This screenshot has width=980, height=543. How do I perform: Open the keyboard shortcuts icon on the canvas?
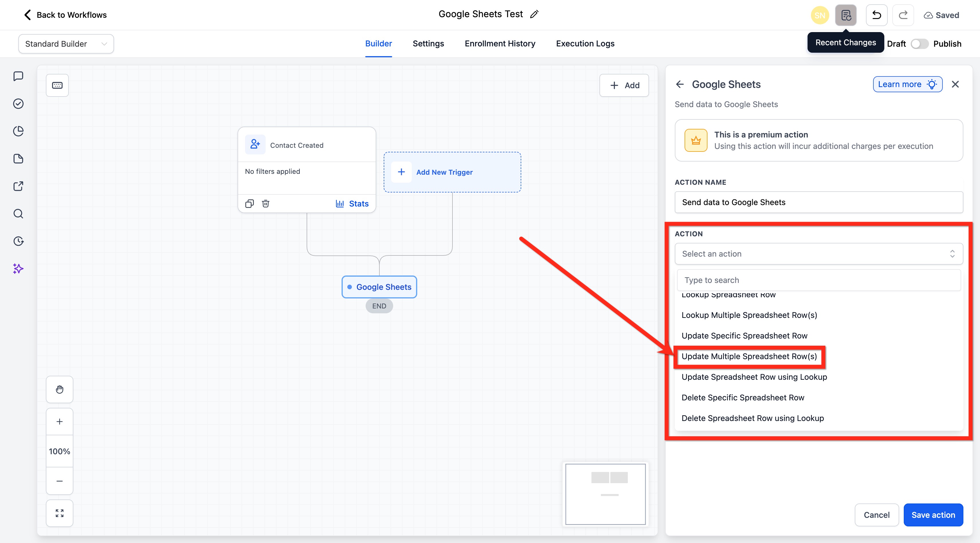click(x=57, y=85)
